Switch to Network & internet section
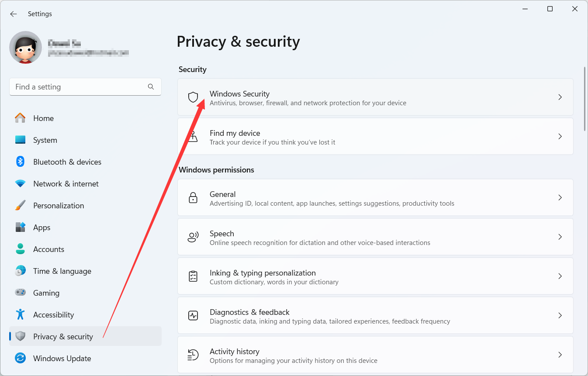 coord(66,184)
